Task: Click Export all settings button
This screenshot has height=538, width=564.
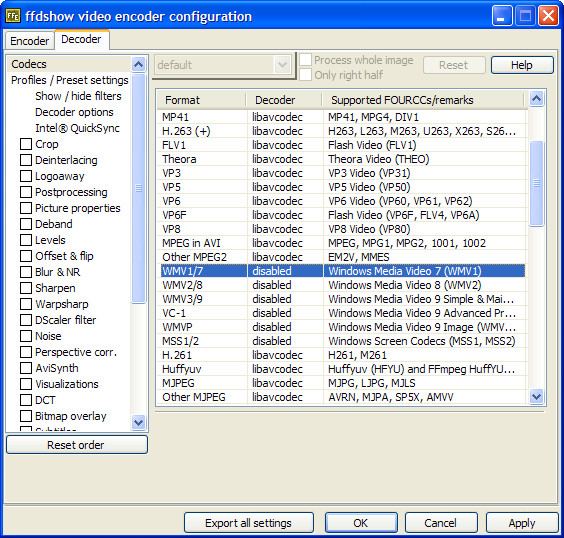Action: (x=249, y=523)
